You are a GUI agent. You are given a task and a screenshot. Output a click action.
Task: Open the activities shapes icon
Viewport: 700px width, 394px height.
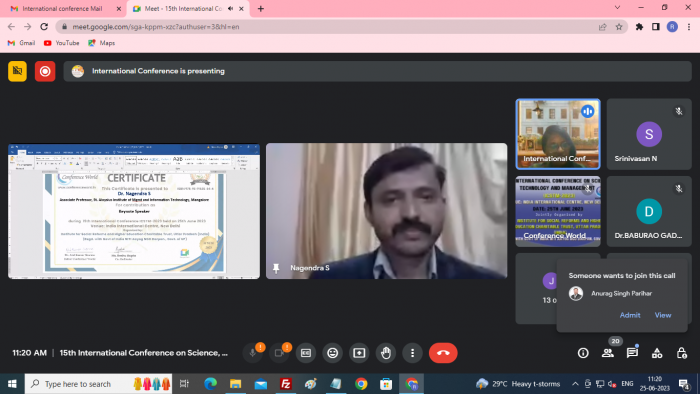657,353
